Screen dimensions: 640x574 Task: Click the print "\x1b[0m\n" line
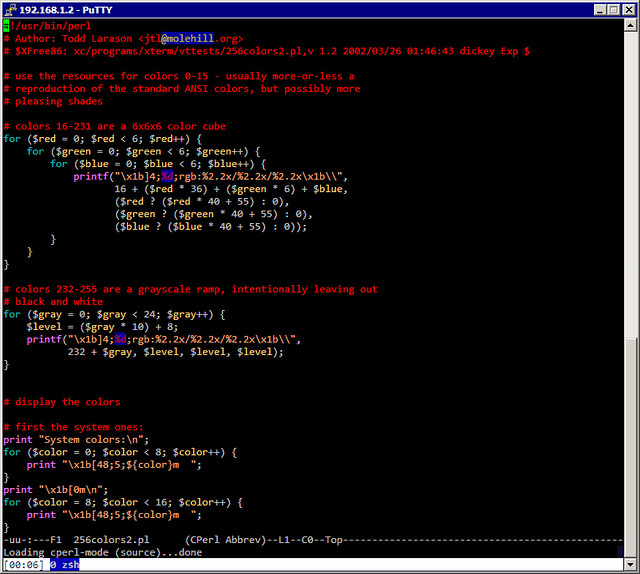[56, 489]
